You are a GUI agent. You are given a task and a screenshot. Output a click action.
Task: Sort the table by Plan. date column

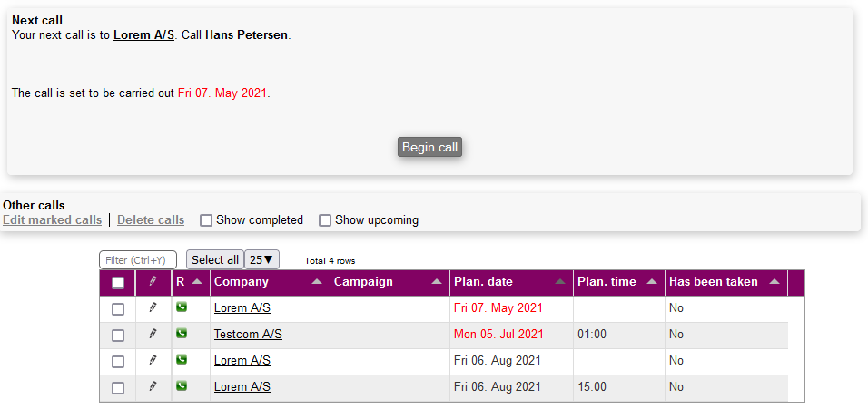(560, 282)
